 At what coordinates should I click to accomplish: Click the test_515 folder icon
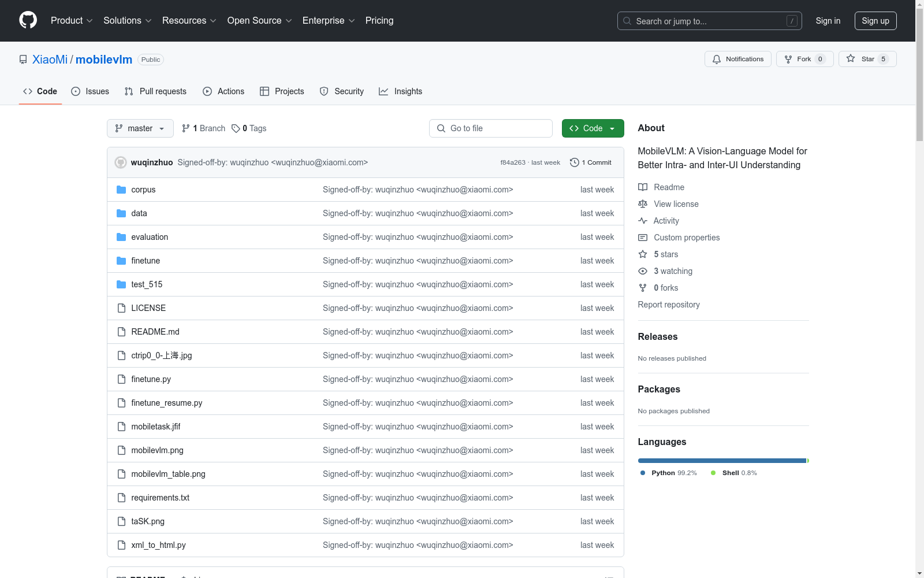coord(121,284)
